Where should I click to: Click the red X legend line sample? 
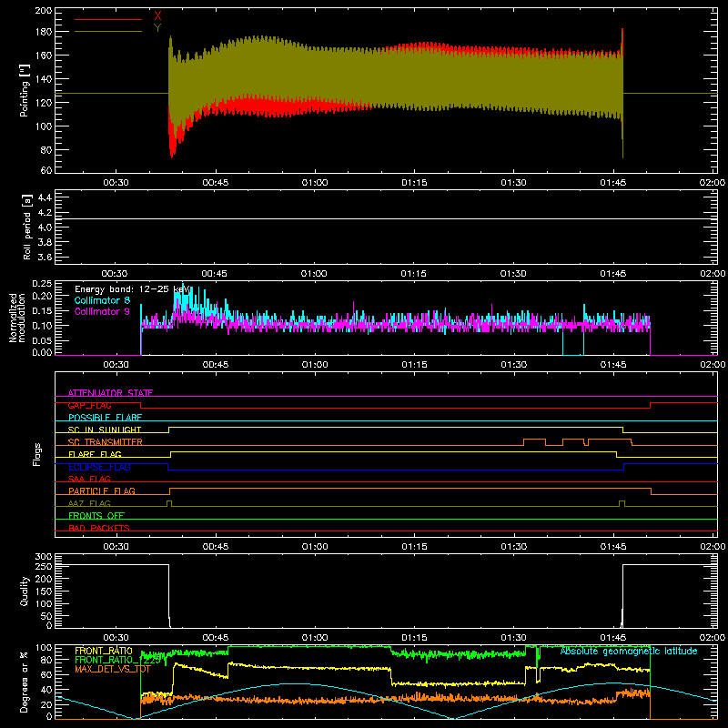(x=108, y=19)
